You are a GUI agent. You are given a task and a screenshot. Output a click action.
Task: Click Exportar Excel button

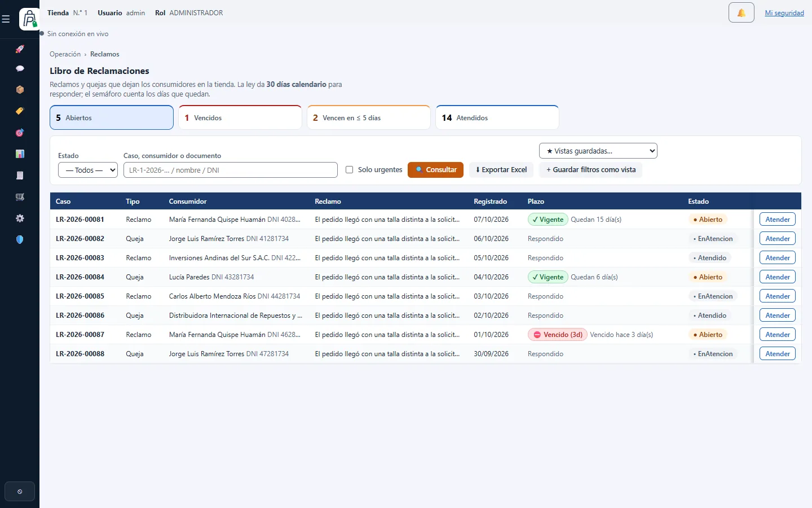click(501, 170)
